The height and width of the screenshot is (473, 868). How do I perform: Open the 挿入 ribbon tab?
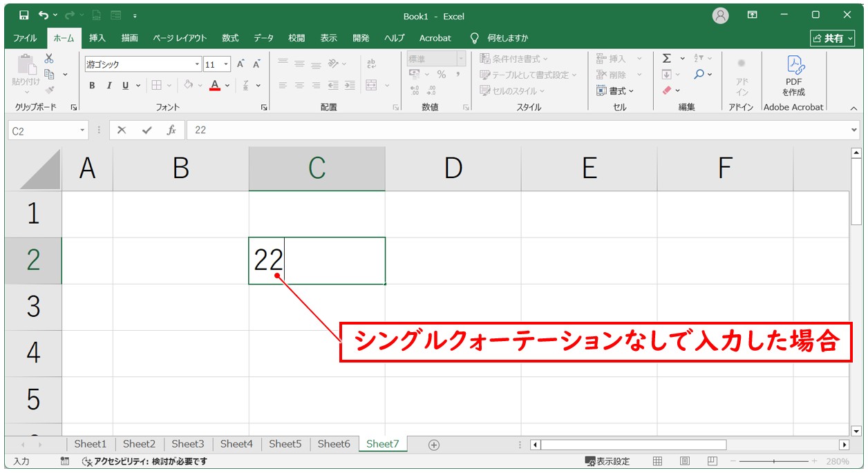click(97, 38)
